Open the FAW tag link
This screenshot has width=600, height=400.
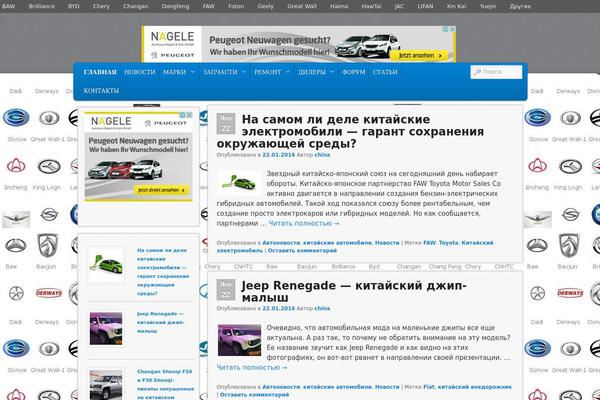pyautogui.click(x=429, y=243)
